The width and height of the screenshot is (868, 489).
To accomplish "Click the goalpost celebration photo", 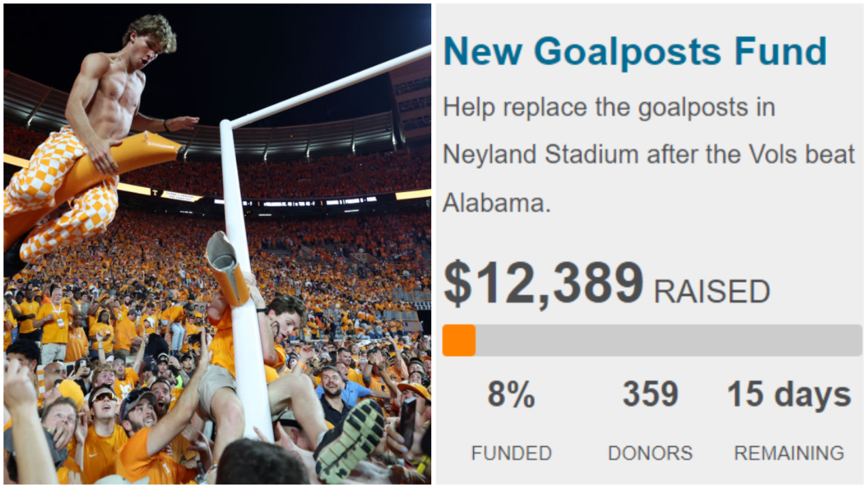I will tap(217, 244).
